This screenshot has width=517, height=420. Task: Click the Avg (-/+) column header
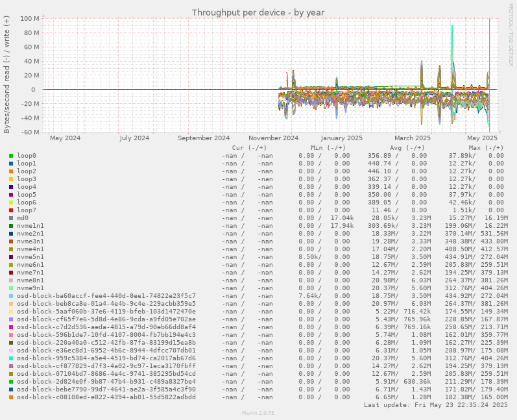tap(407, 148)
